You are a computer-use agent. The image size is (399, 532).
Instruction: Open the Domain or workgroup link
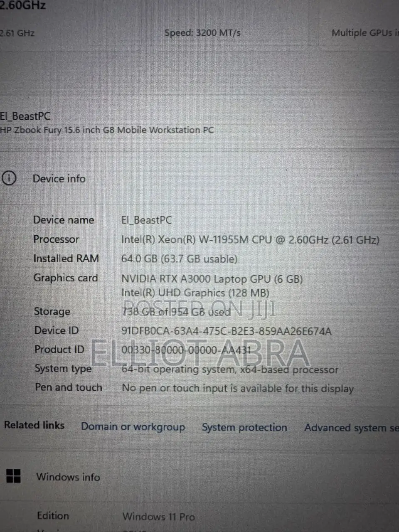tap(133, 427)
